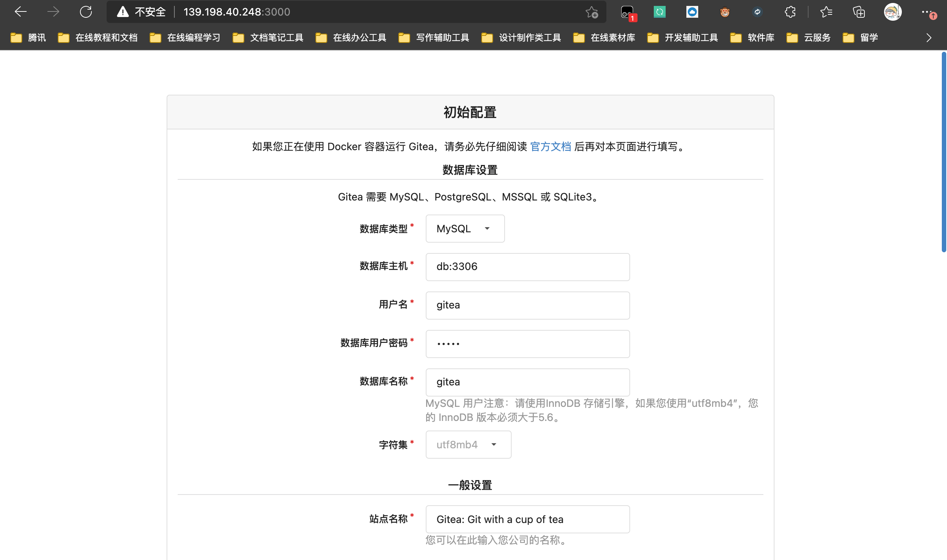The image size is (947, 560).
Task: Go back with the browser back arrow
Action: coord(20,12)
